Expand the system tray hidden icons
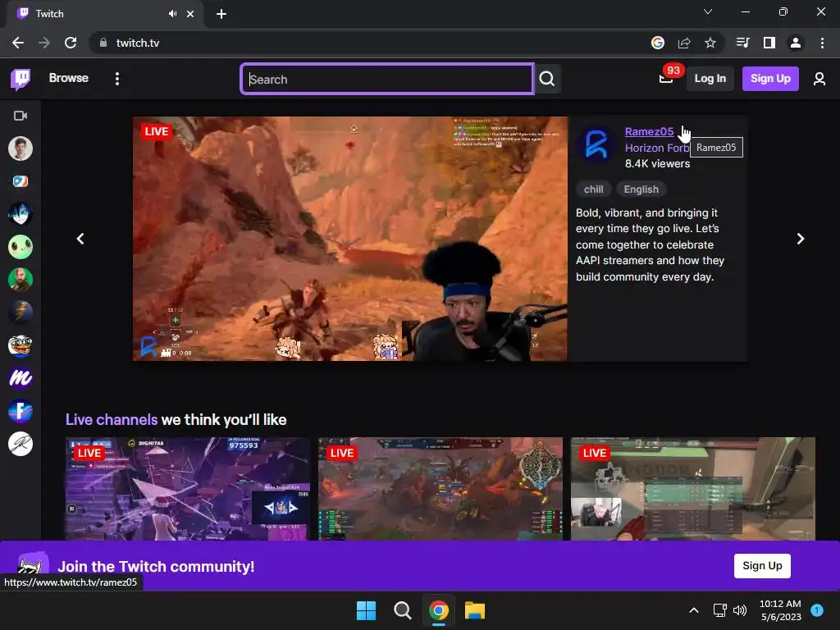The image size is (840, 630). [x=694, y=610]
